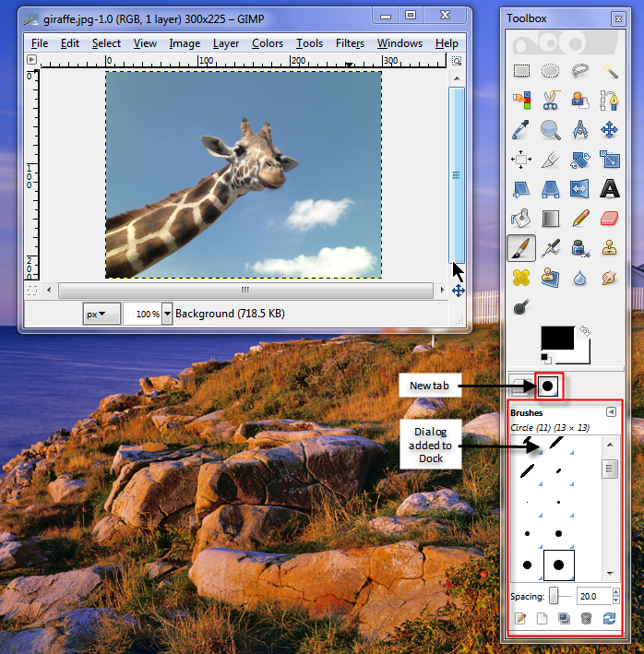
Task: Activate the Zoom magnifier tool
Action: tap(551, 129)
